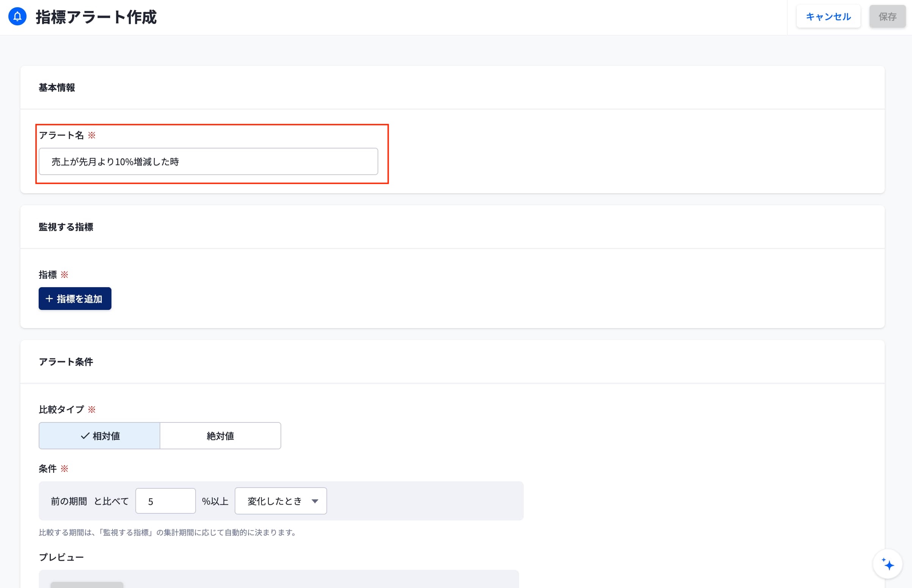Click the %以上 label
912x588 pixels.
click(215, 501)
